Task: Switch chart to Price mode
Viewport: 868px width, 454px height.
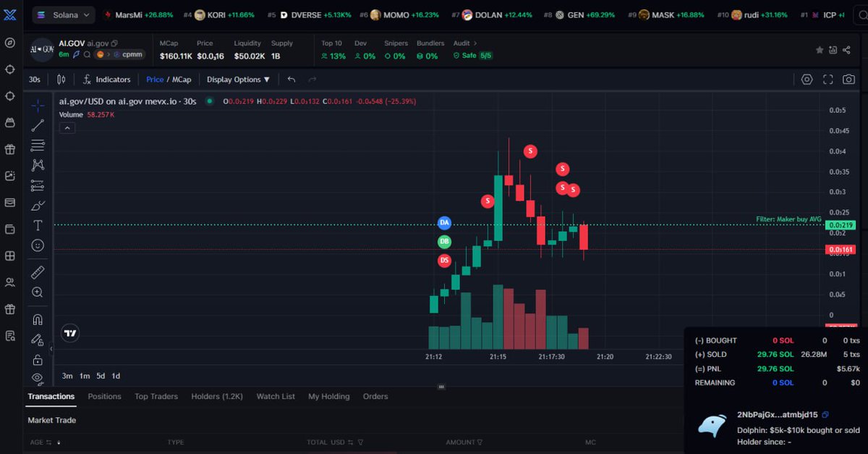Action: point(155,80)
